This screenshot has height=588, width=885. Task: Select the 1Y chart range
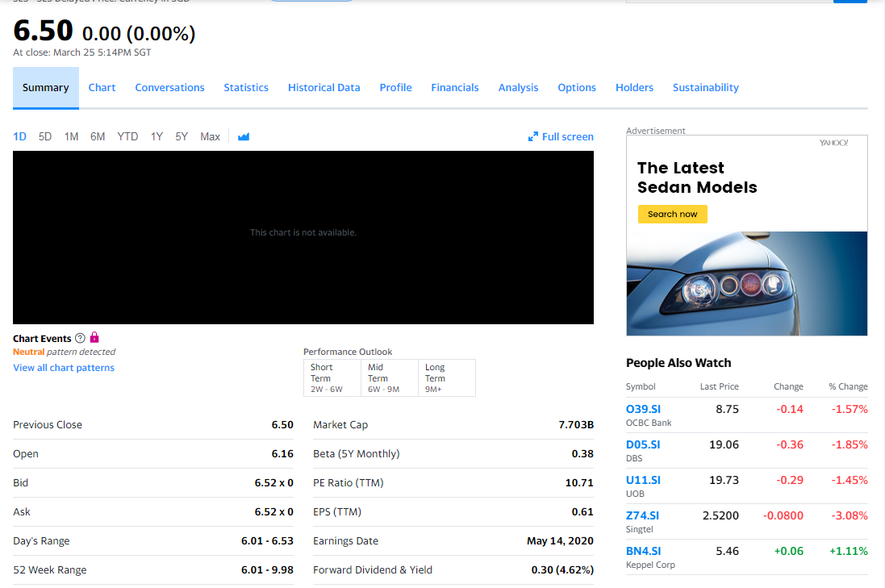click(157, 136)
